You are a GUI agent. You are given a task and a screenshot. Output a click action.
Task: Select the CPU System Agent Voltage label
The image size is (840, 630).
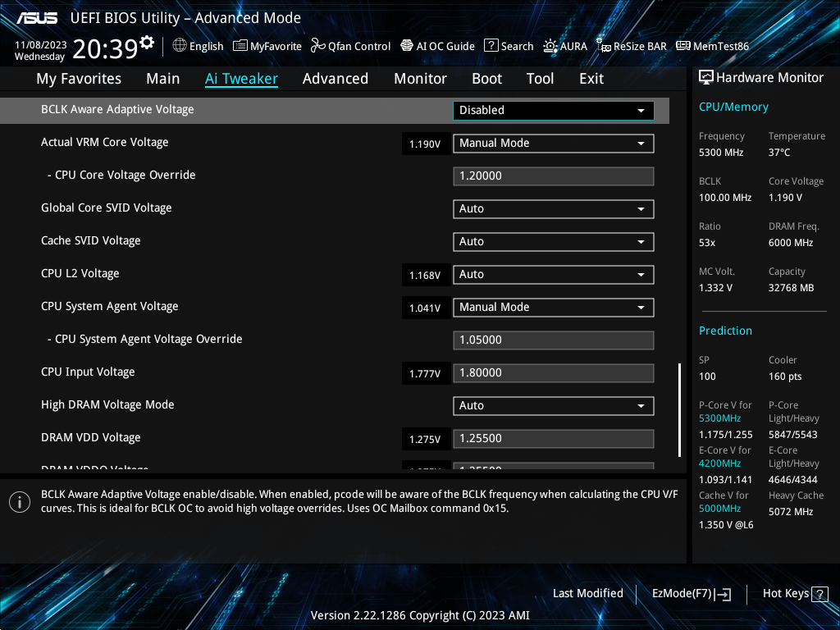109,307
